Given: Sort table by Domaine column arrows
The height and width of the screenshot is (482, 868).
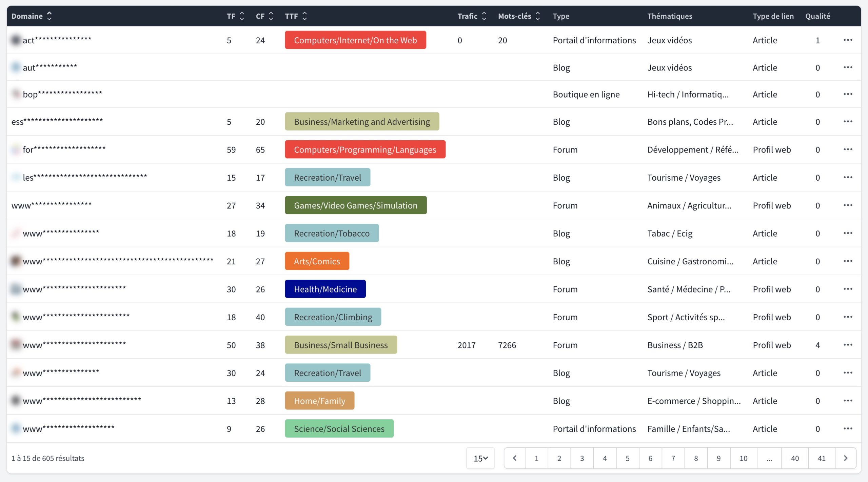Looking at the screenshot, I should coord(49,16).
